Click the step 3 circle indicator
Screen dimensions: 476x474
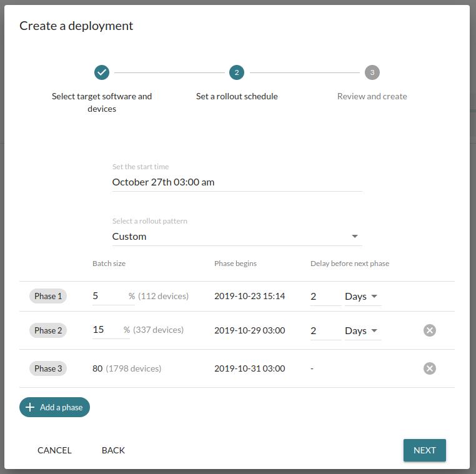pyautogui.click(x=372, y=72)
